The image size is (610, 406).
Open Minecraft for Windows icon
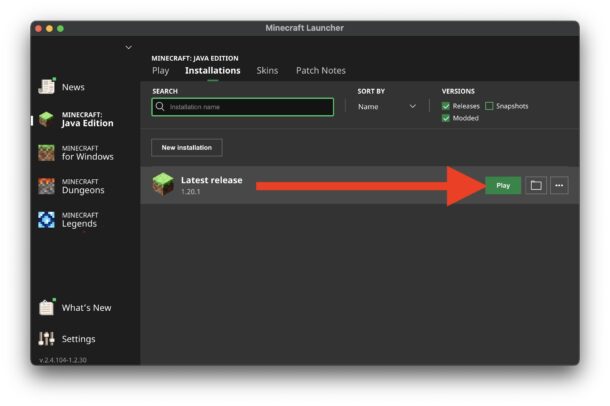(x=46, y=153)
